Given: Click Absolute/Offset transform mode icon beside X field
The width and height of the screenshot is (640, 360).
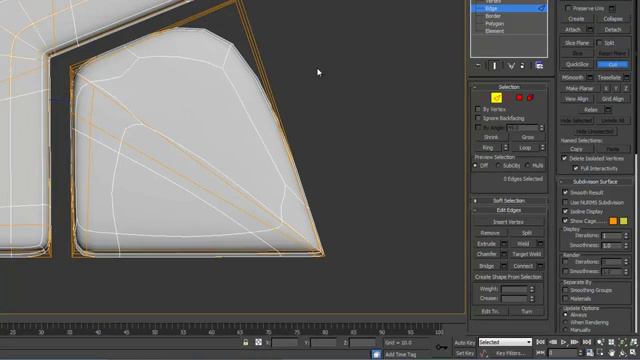Looking at the screenshot, I should pos(258,342).
